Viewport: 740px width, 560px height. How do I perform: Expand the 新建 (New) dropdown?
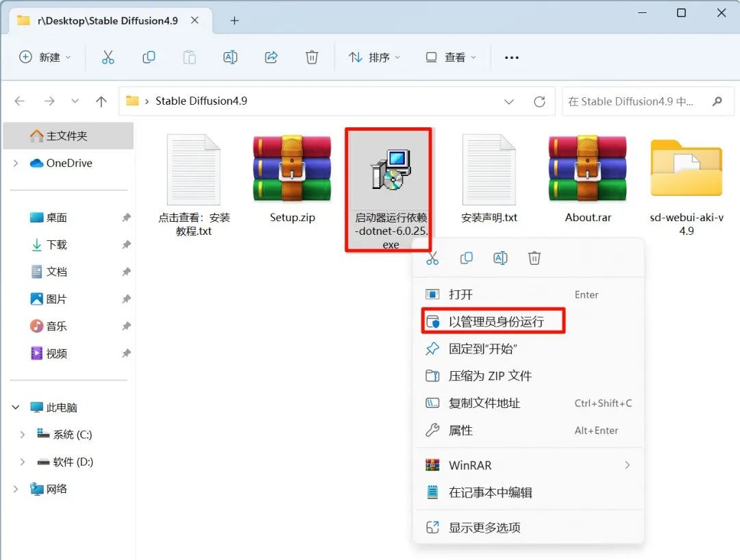(x=45, y=58)
